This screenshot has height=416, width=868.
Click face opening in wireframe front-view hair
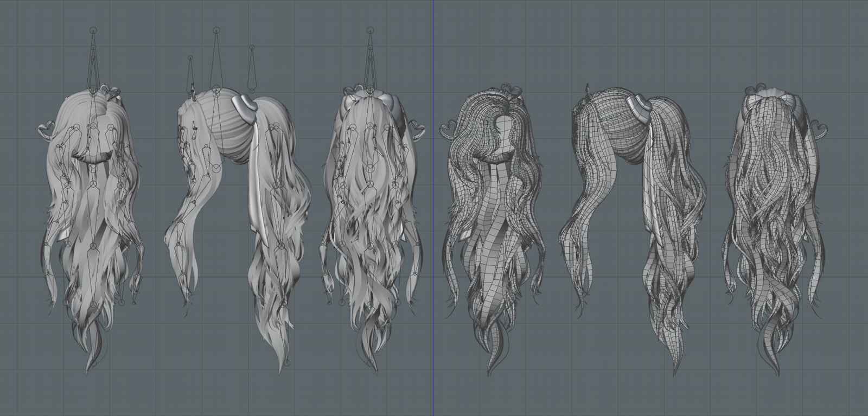[x=506, y=133]
